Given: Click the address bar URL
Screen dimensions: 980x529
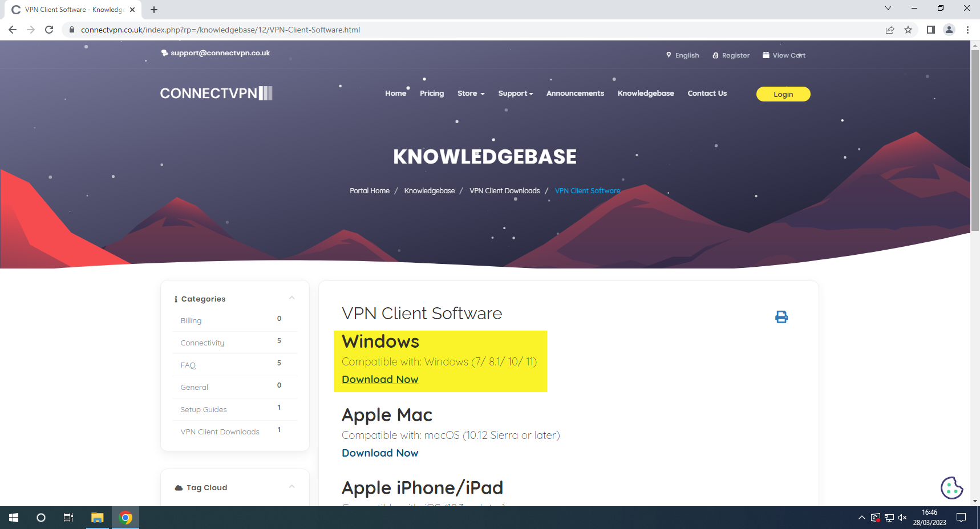Looking at the screenshot, I should (x=220, y=30).
